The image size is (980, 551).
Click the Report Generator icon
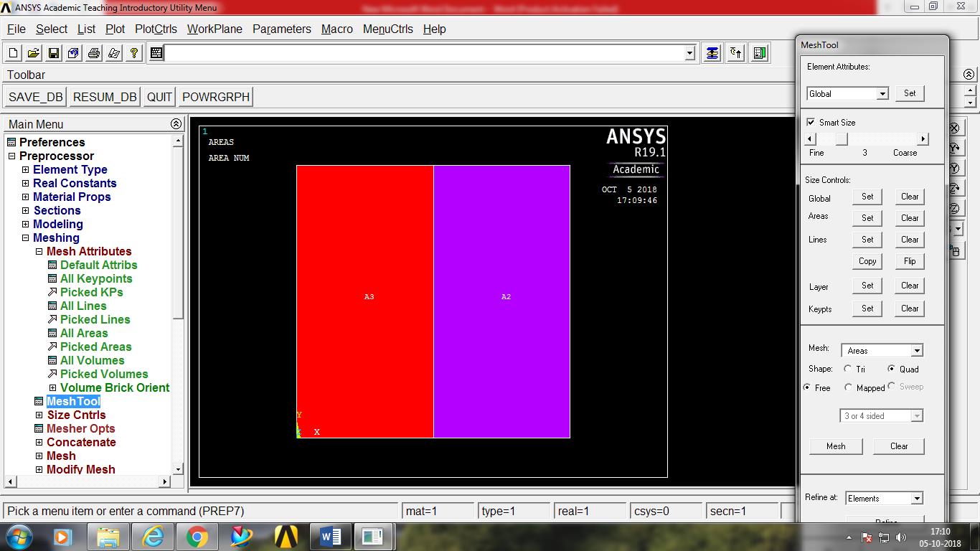point(114,53)
